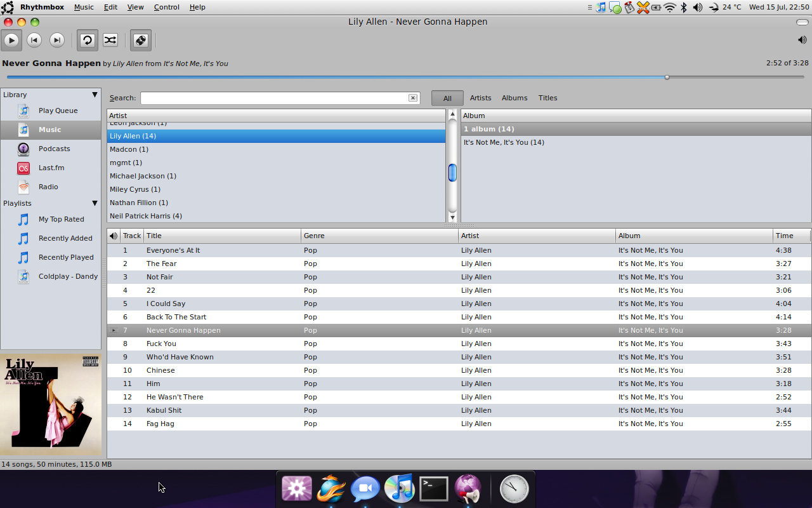Toggle the visualization toolbar button
This screenshot has height=508, width=812.
point(141,40)
